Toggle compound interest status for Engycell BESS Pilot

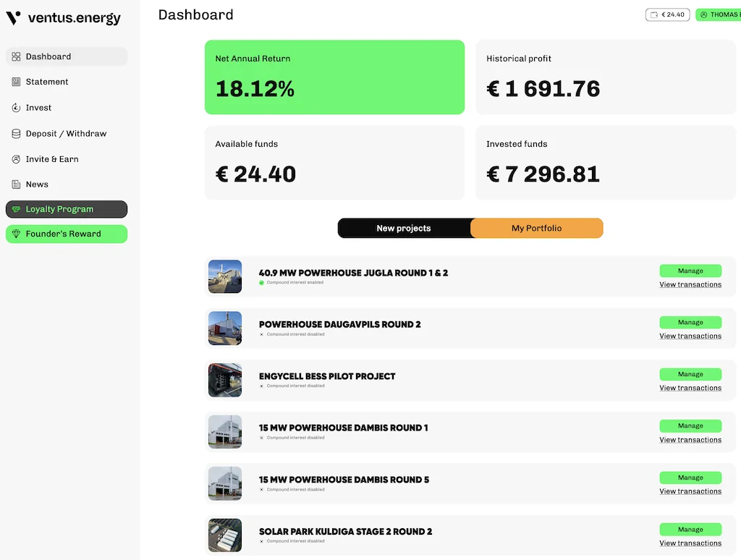pos(262,386)
